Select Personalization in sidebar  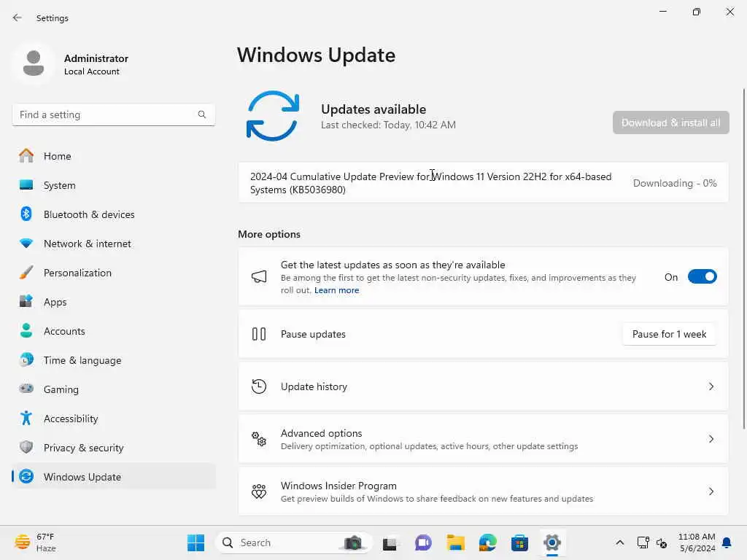pos(113,273)
